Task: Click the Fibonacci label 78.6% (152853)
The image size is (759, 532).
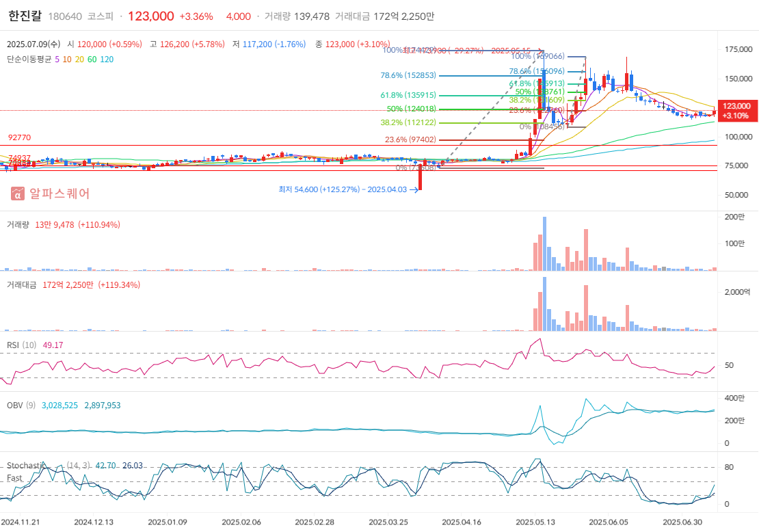Action: [x=408, y=75]
